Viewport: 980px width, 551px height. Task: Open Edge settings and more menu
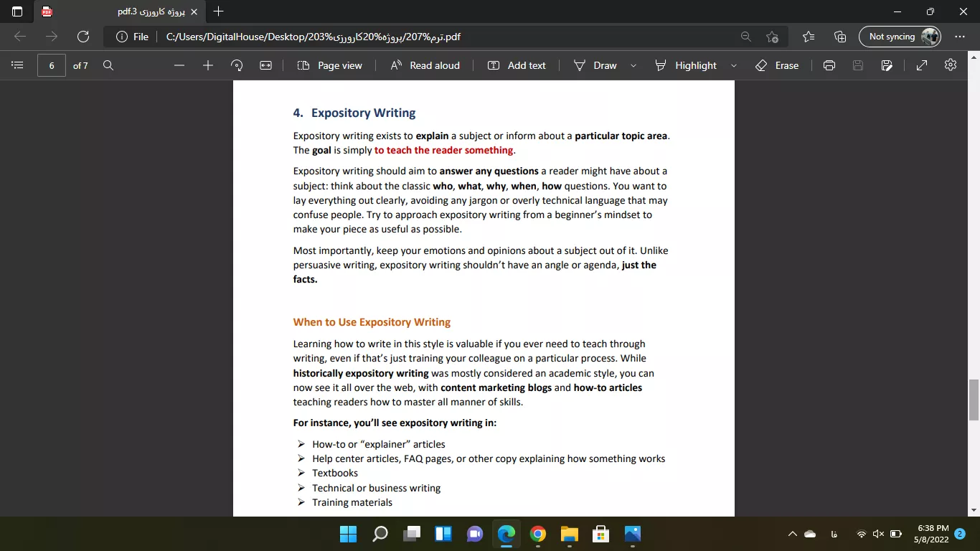[960, 37]
